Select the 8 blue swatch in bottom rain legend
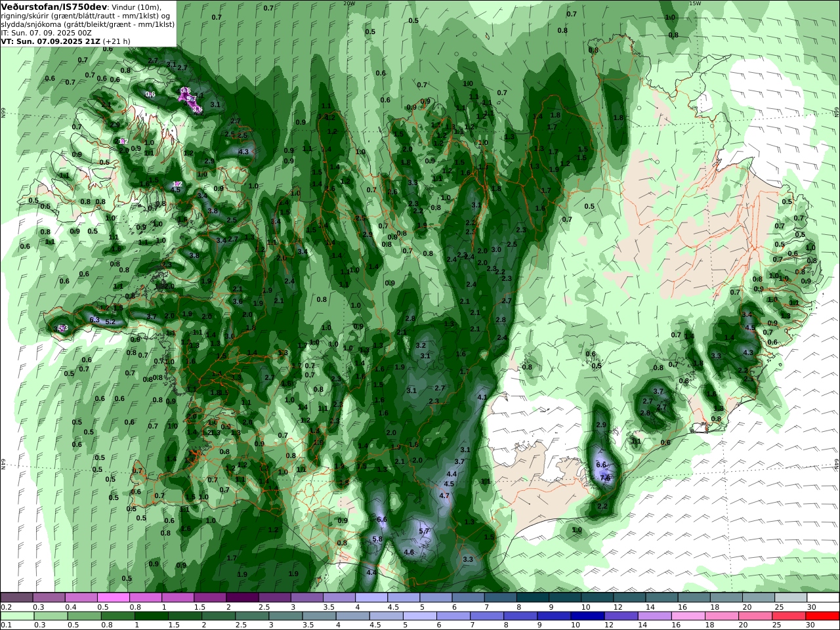This screenshot has height=630, width=840. click(520, 616)
